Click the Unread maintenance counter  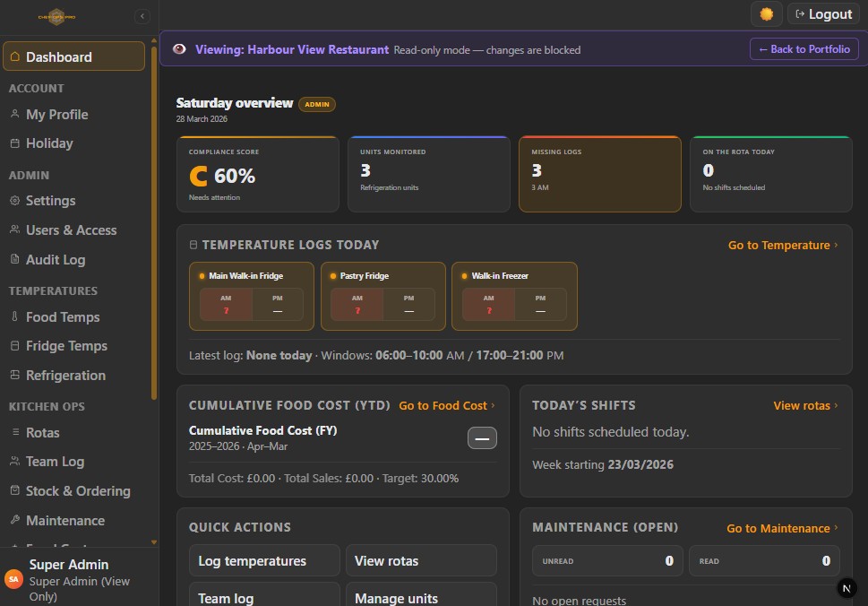pos(607,560)
